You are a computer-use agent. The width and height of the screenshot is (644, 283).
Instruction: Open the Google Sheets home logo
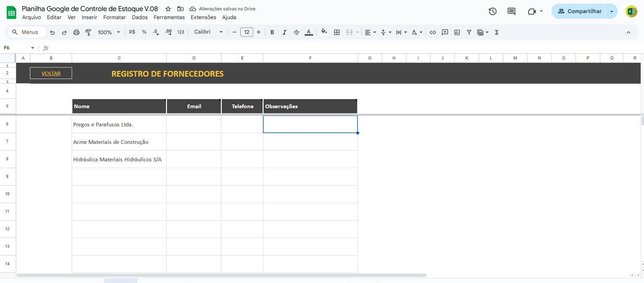11,12
